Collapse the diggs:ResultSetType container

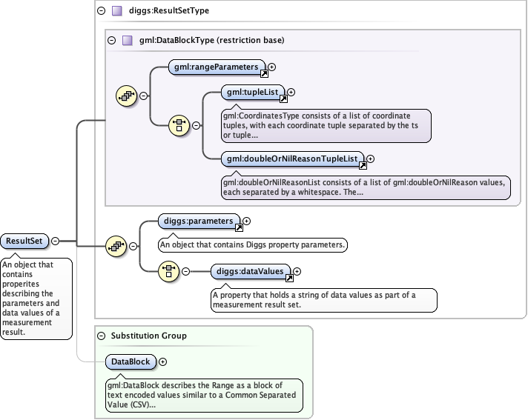[101, 11]
